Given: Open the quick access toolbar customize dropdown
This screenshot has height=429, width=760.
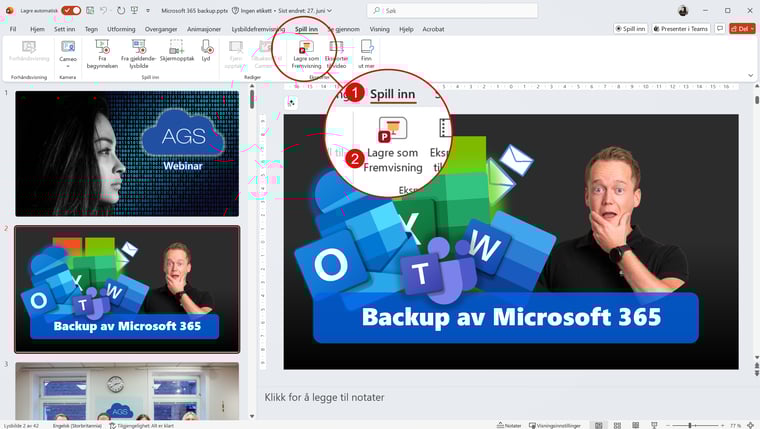Looking at the screenshot, I should 148,10.
